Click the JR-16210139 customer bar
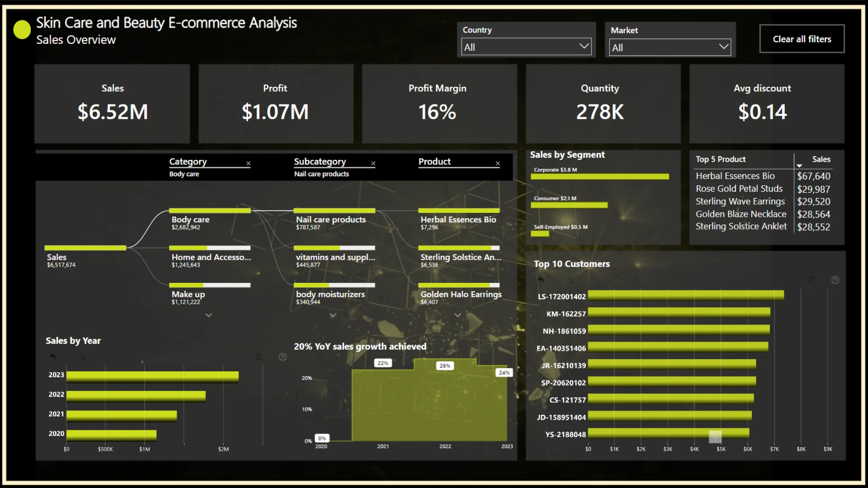Image resolution: width=868 pixels, height=488 pixels. 672,363
